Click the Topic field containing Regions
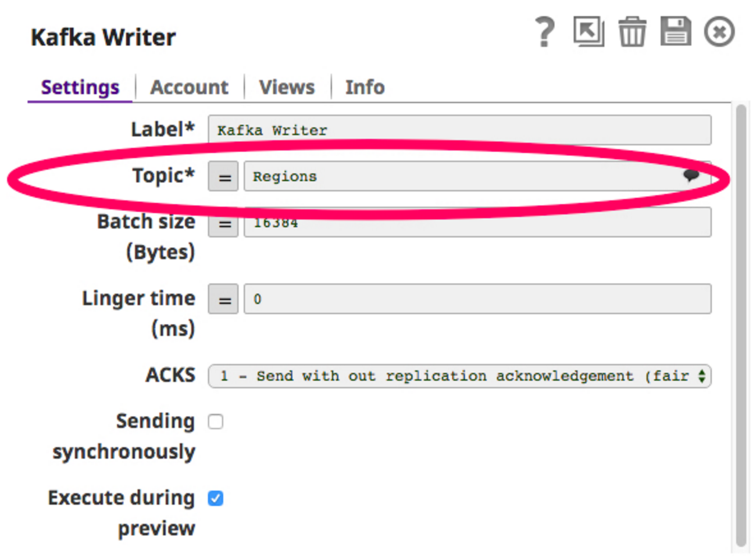The height and width of the screenshot is (557, 756). coord(477,176)
